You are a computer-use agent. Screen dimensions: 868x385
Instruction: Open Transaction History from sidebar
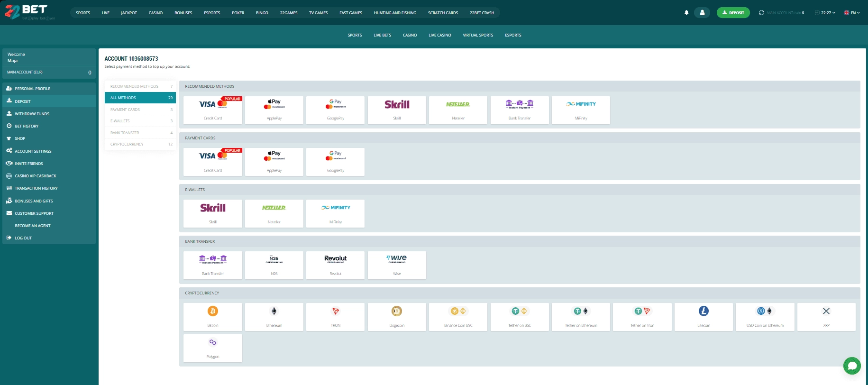(36, 188)
